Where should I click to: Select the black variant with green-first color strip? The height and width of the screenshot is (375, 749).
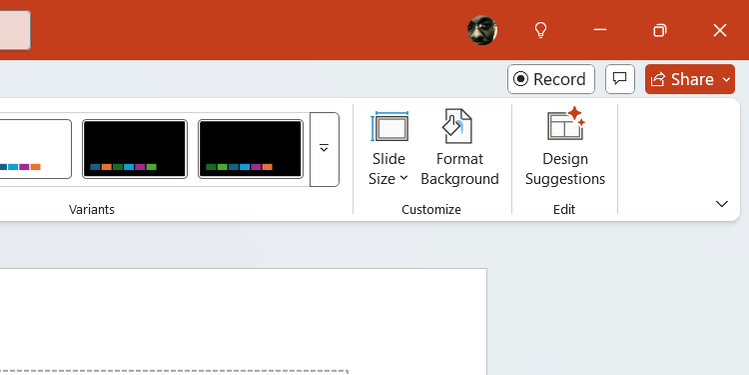pos(251,149)
